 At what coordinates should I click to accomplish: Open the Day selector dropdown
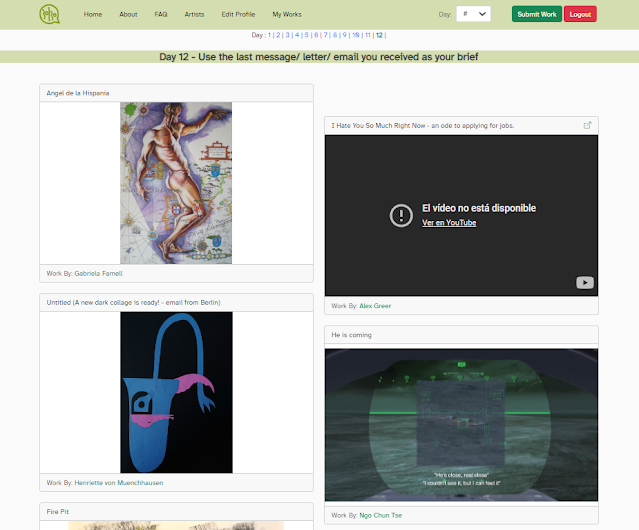tap(473, 14)
